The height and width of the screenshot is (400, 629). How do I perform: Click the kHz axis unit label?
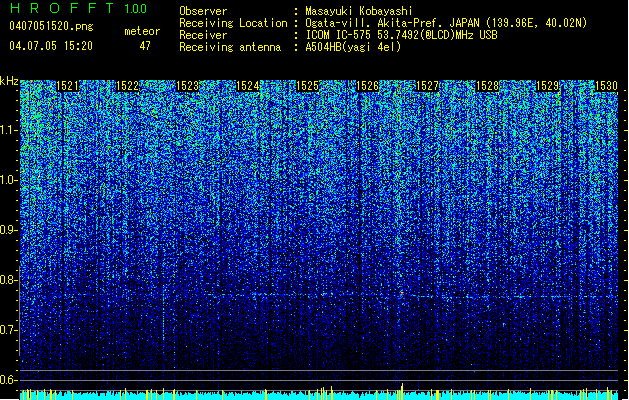[9, 81]
